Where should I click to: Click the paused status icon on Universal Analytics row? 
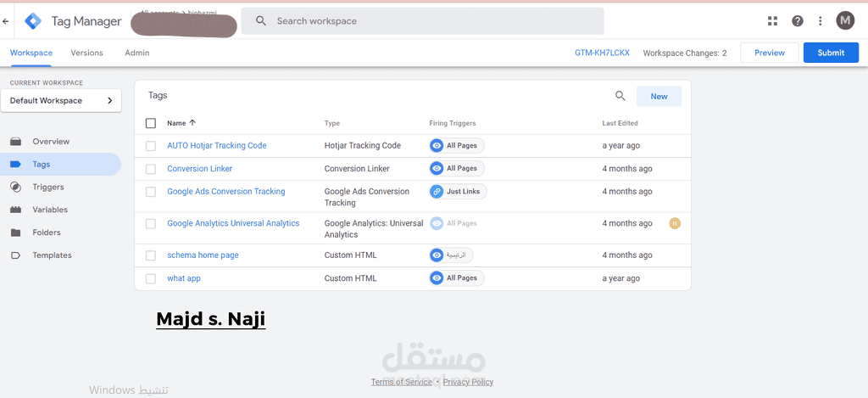tap(674, 223)
